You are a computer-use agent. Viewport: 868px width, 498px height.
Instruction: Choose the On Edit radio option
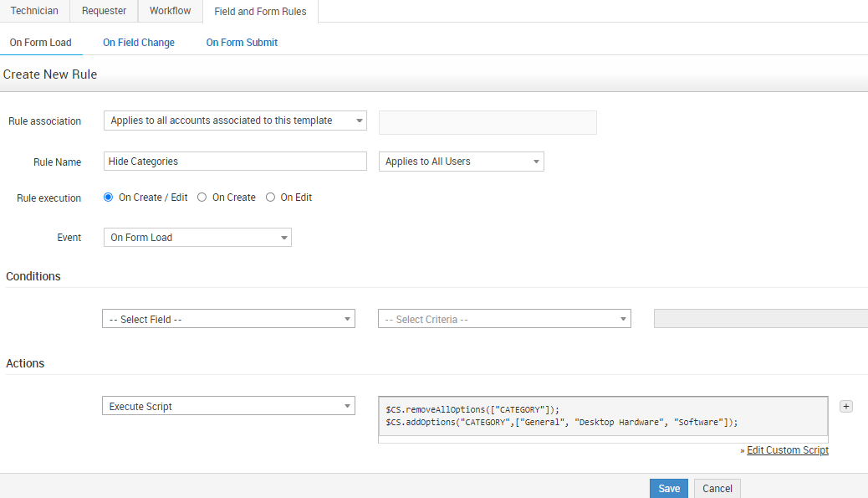270,198
